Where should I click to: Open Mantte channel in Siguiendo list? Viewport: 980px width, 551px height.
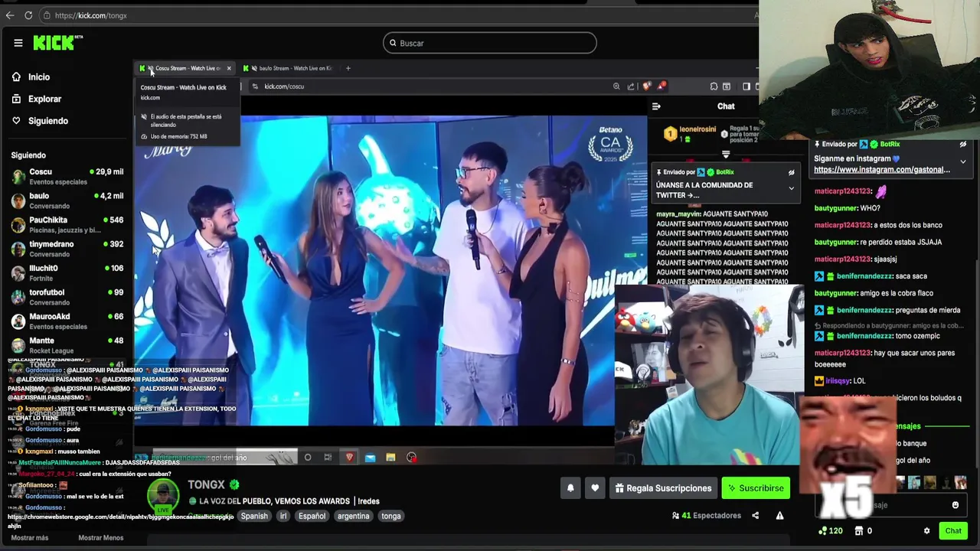tap(67, 345)
